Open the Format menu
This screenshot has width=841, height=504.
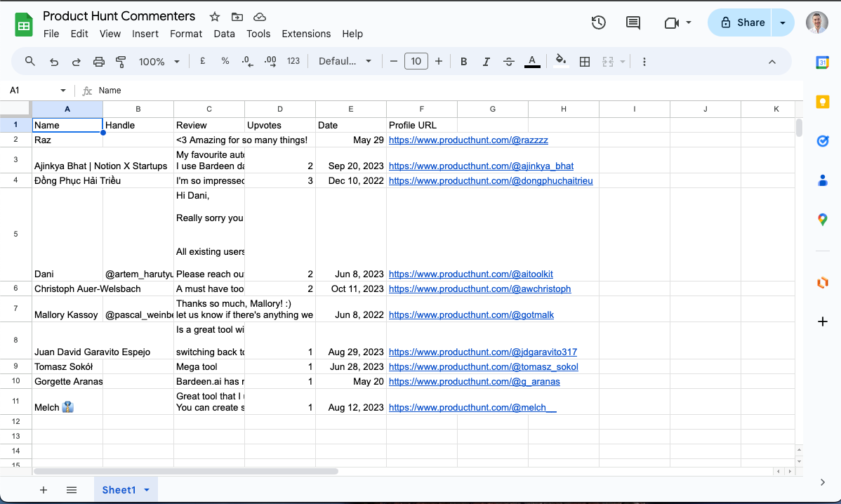pyautogui.click(x=186, y=34)
